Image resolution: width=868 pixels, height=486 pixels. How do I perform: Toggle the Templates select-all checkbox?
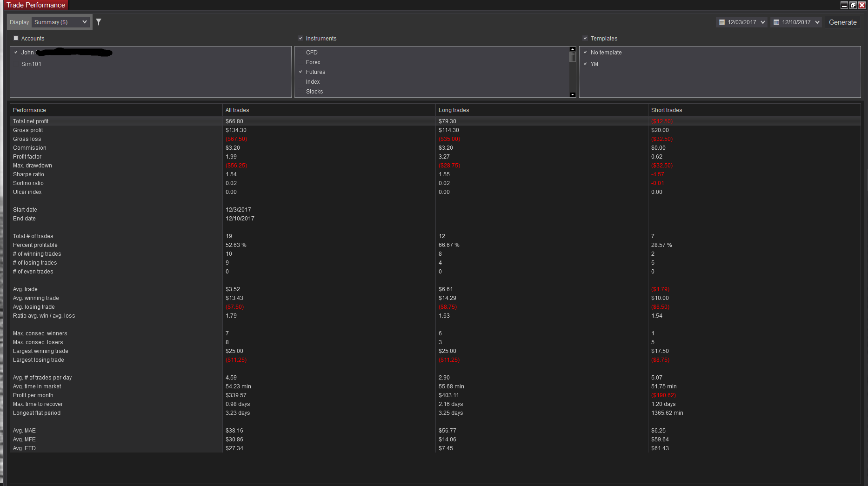[585, 38]
